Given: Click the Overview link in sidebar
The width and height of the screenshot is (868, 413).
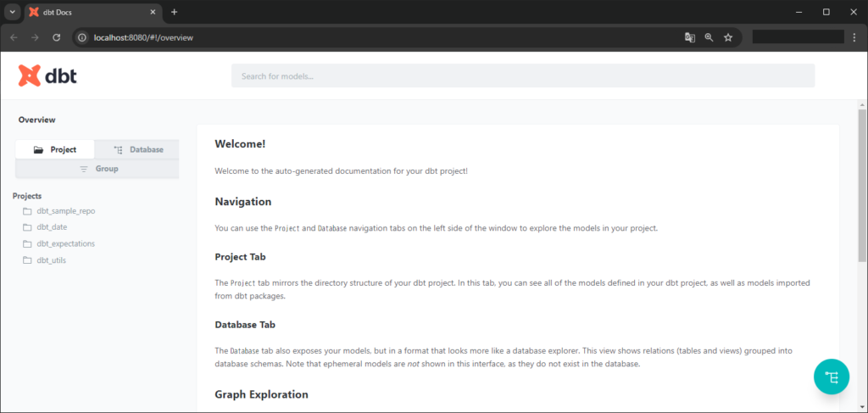Looking at the screenshot, I should click(x=36, y=120).
